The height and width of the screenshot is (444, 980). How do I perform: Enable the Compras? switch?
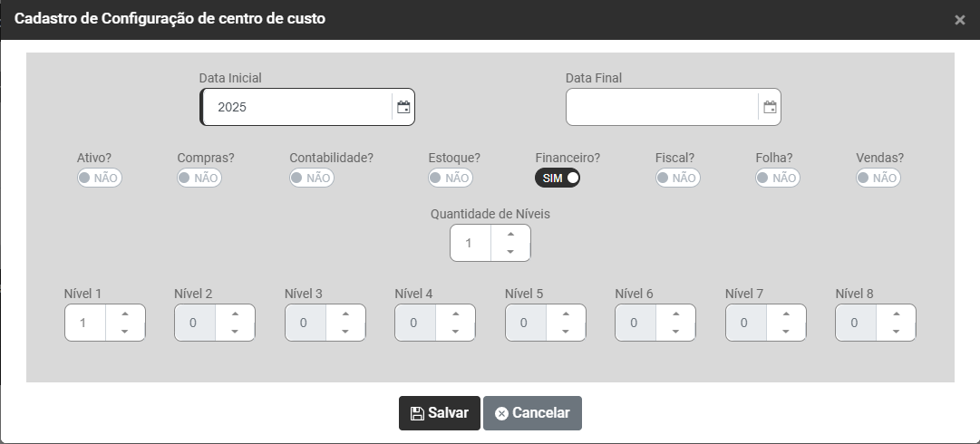199,178
